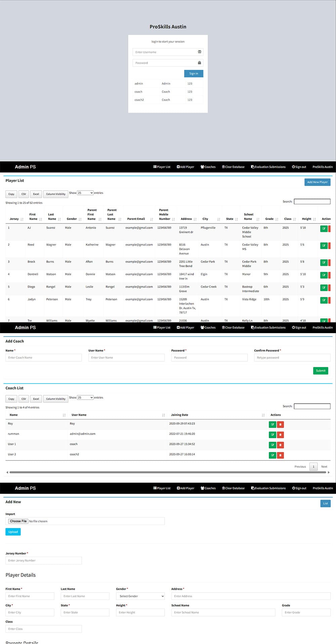Open Column Visibility in the Player List
Image resolution: width=336 pixels, height=644 pixels.
pos(56,194)
